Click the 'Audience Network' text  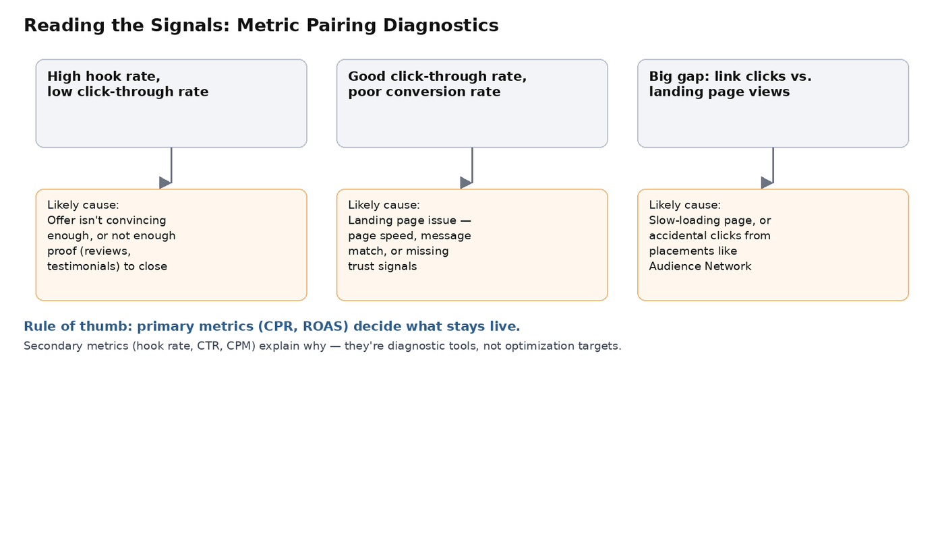pos(700,266)
